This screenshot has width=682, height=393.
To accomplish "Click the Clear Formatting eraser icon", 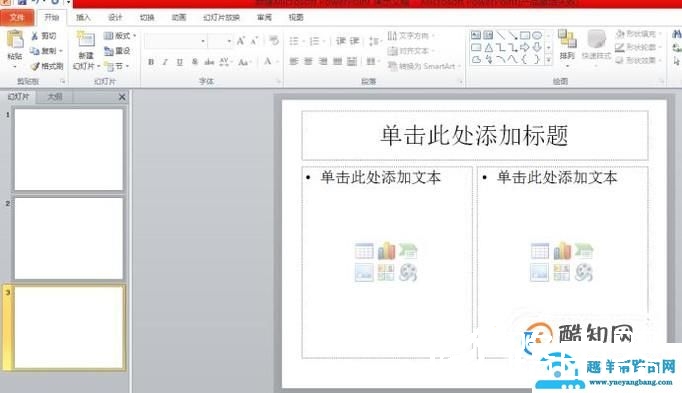I will point(274,41).
